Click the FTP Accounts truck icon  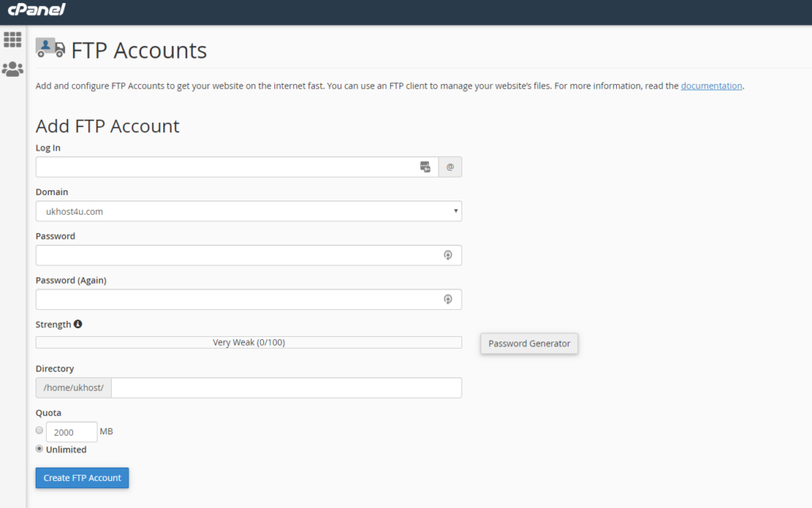click(50, 48)
